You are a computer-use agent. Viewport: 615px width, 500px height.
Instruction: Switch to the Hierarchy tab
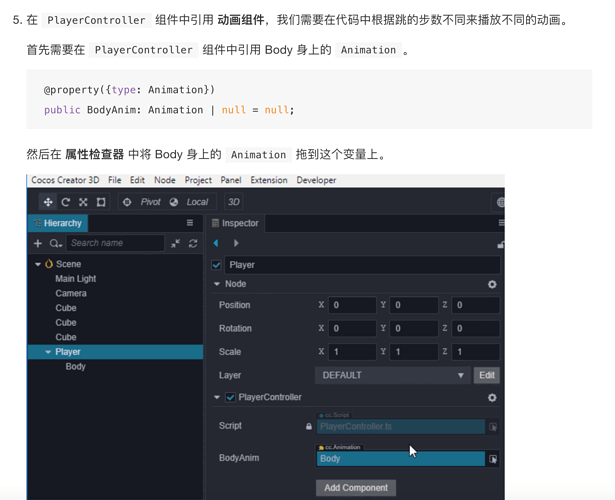(58, 223)
